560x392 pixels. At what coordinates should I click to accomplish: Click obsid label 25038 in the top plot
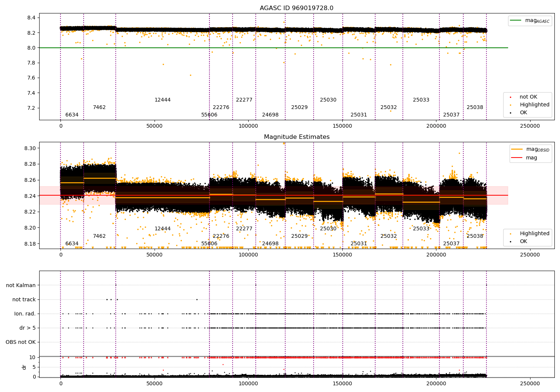(475, 108)
